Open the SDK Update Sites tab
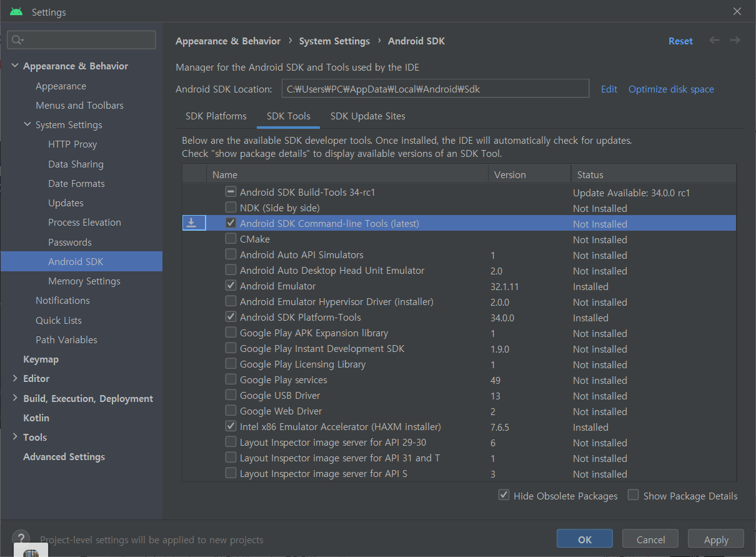Viewport: 756px width, 557px height. click(x=368, y=116)
